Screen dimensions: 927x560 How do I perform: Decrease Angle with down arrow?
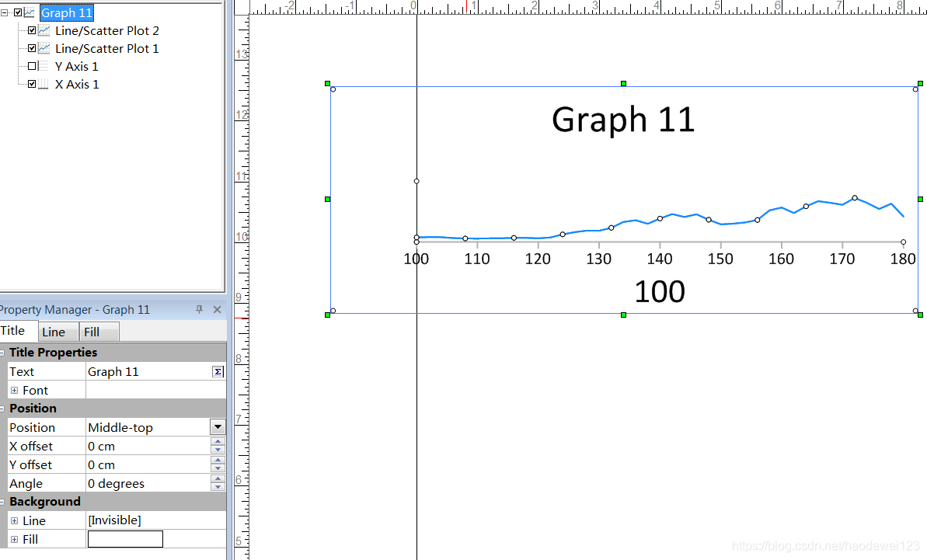218,487
